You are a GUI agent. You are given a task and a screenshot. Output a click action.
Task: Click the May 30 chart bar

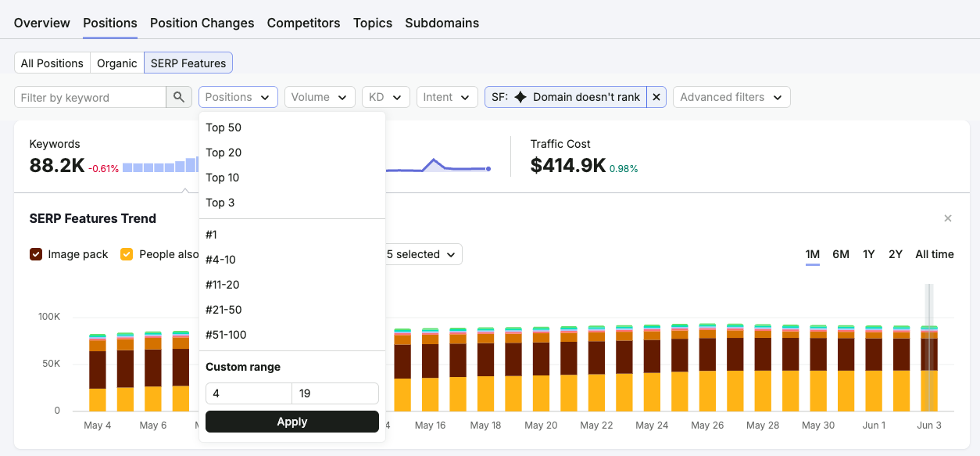[818, 368]
